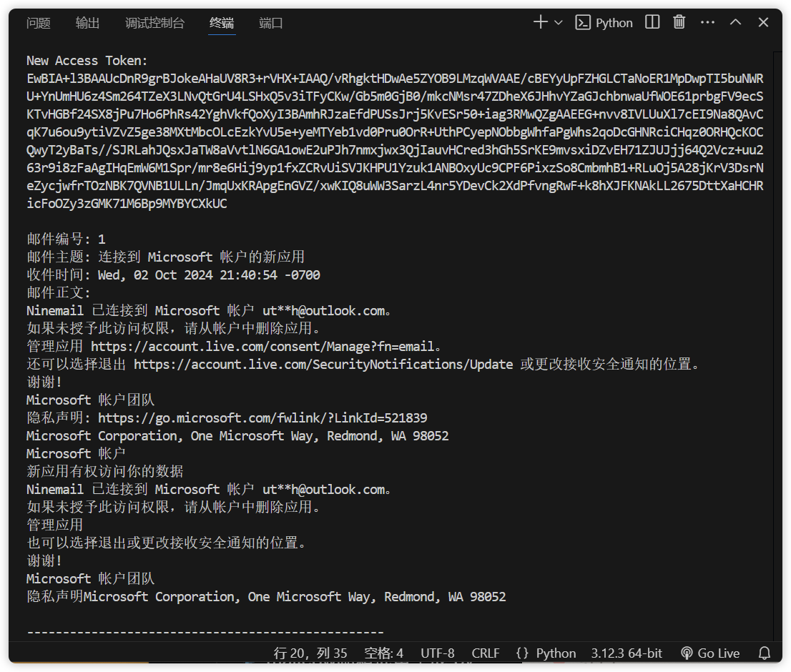Click the new terminal plus icon

tap(540, 22)
